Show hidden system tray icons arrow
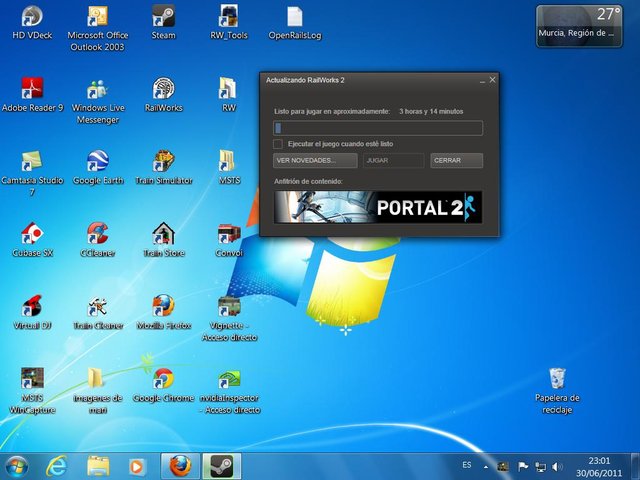The height and width of the screenshot is (480, 640). [x=486, y=466]
